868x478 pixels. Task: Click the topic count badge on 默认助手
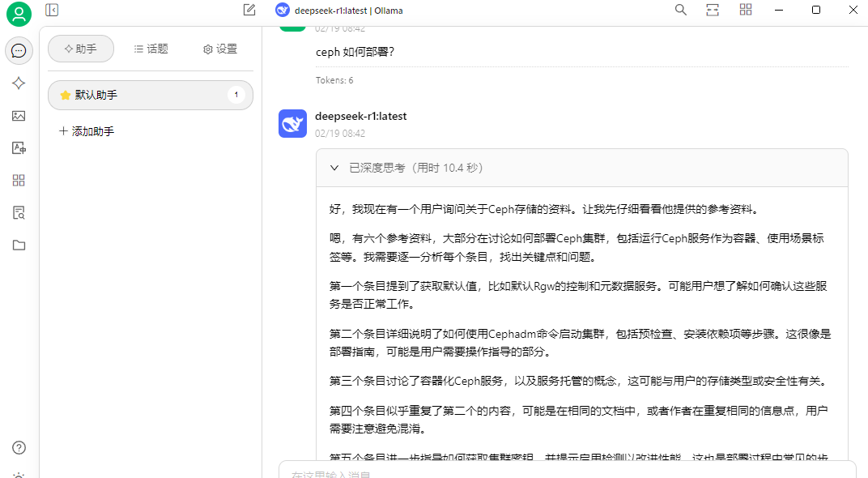click(x=236, y=95)
